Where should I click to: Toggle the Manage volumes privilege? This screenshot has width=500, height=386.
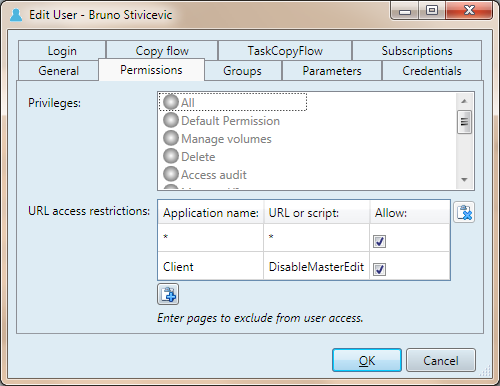coord(171,138)
